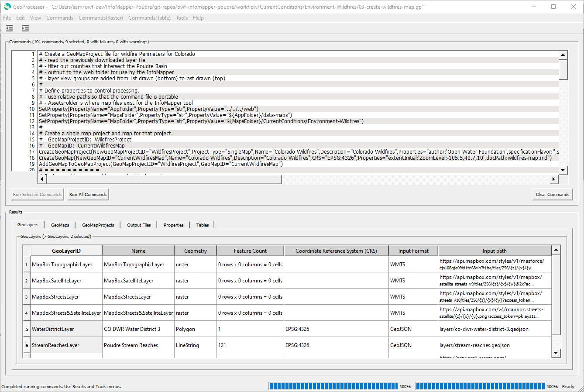This screenshot has height=392, width=584.
Task: Click the increase indent toolbar icon
Action: pyautogui.click(x=25, y=28)
